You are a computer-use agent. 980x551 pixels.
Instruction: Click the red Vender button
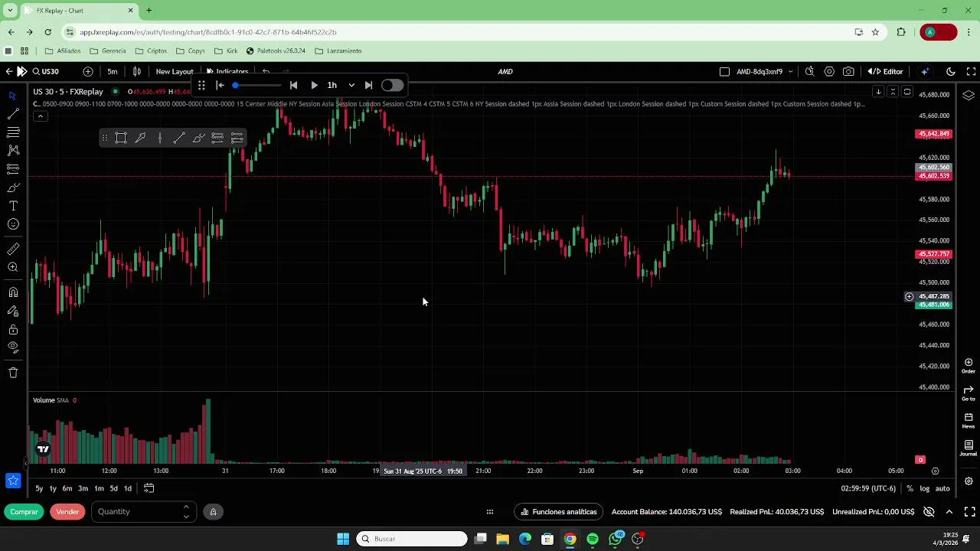point(67,511)
